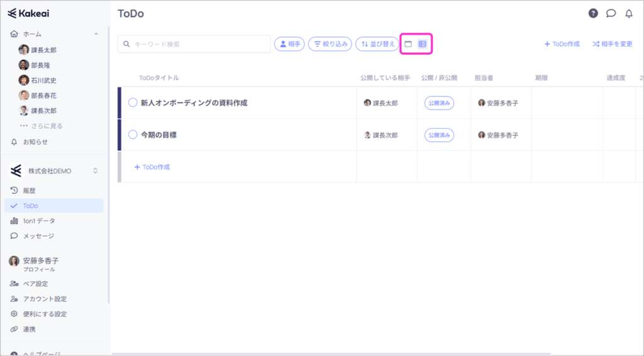The width and height of the screenshot is (644, 356).
Task: Toggle 公開済み status for 今期の目標
Action: coord(438,135)
